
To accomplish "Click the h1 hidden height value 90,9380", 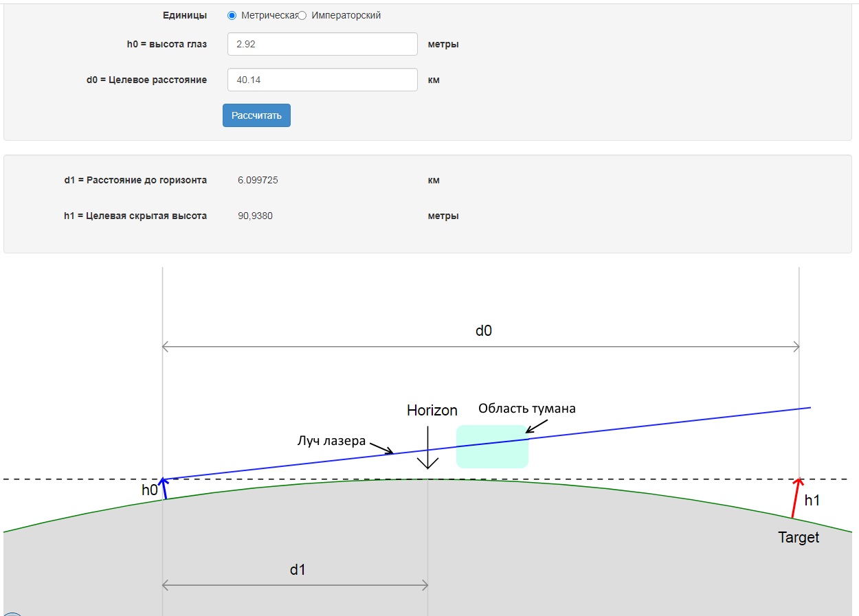I will click(x=255, y=216).
